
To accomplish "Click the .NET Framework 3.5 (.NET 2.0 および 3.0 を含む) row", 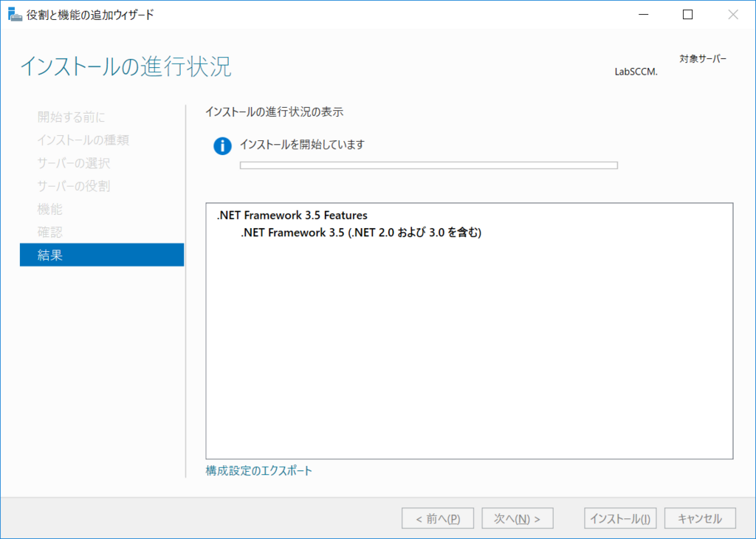I will [x=361, y=233].
